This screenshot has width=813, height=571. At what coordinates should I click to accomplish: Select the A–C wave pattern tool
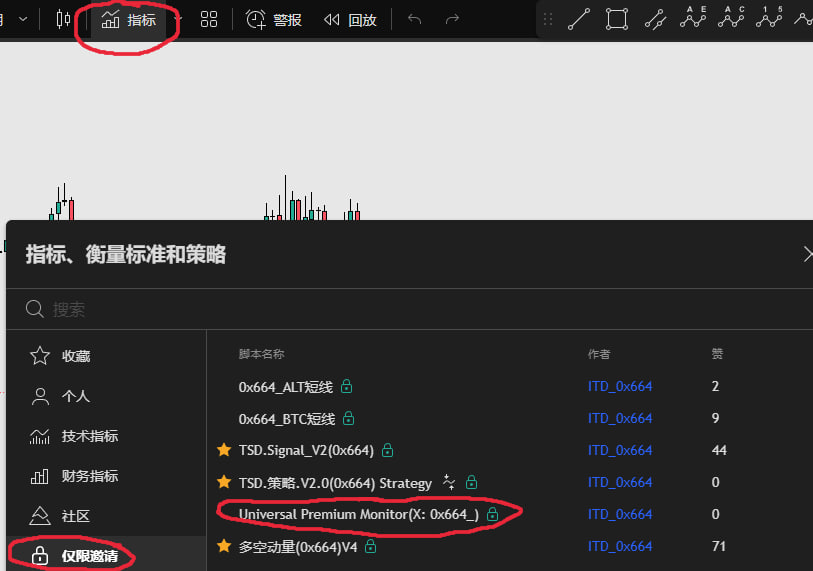pos(731,18)
